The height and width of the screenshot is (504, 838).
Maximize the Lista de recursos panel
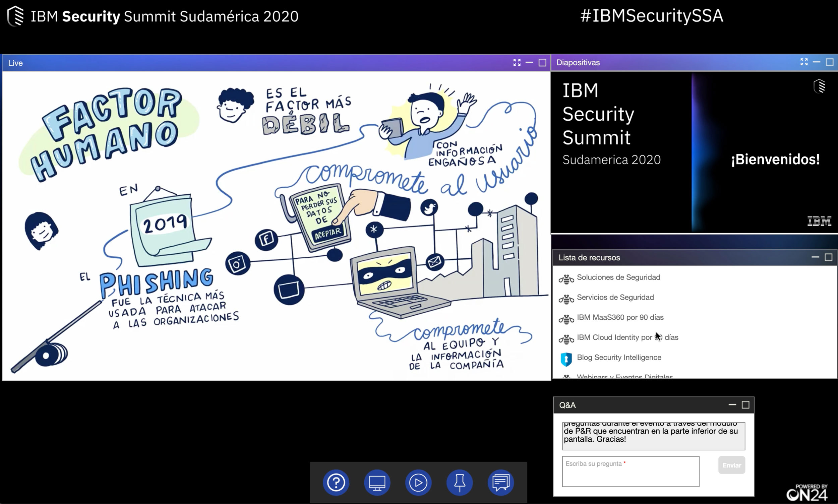tap(829, 257)
